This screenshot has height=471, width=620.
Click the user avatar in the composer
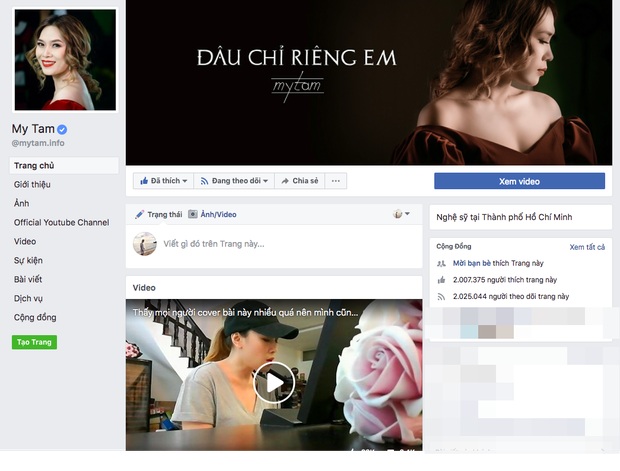pyautogui.click(x=145, y=244)
